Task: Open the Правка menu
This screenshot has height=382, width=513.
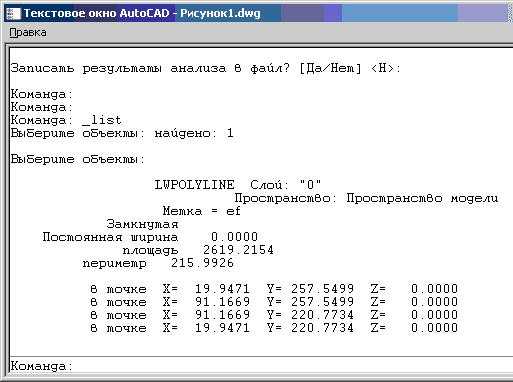Action: click(x=28, y=33)
